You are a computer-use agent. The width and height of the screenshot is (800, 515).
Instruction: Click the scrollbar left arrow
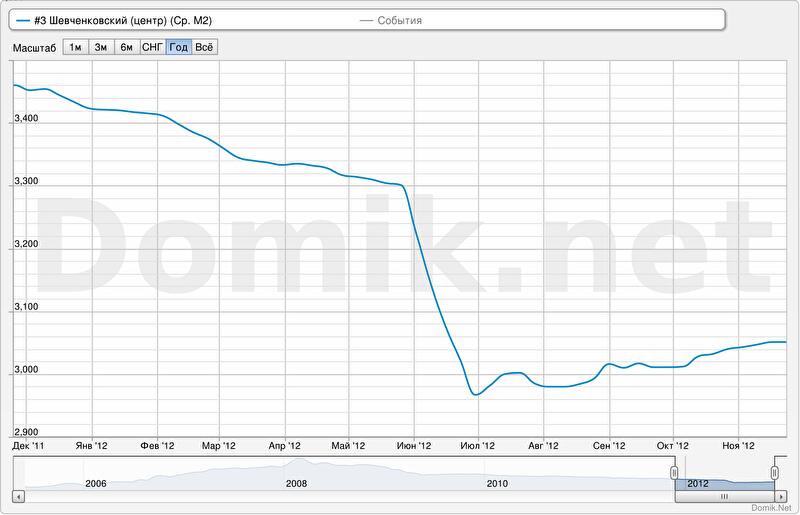pos(18,495)
